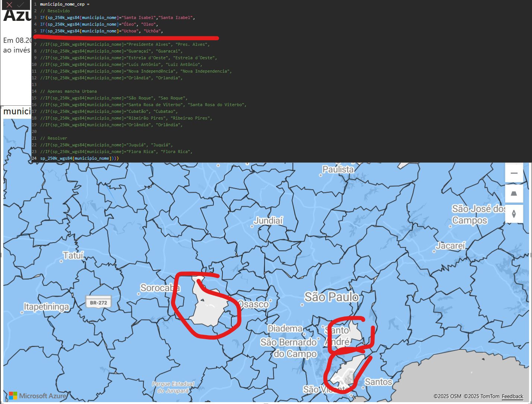This screenshot has height=404, width=532.
Task: Reset rotation with the compass bearing control
Action: (x=514, y=214)
